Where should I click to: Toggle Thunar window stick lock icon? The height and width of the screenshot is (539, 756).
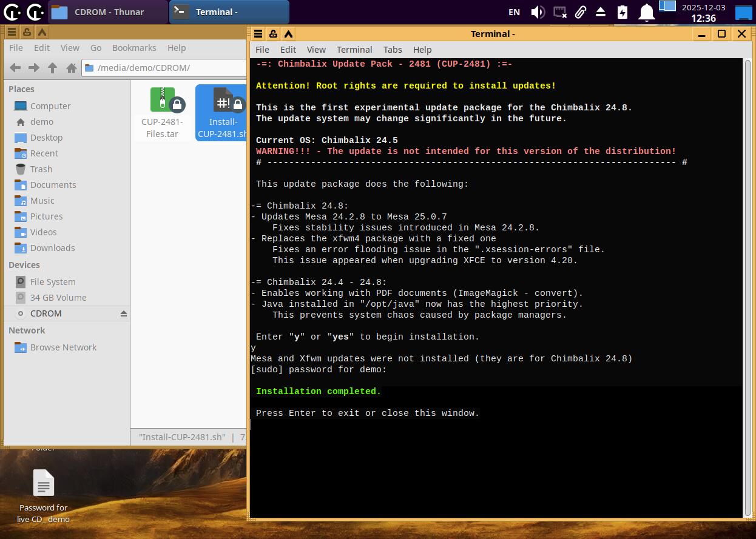tap(27, 32)
